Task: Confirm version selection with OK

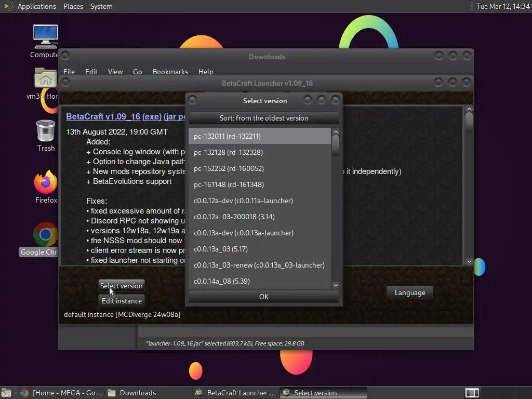Action: 263,297
